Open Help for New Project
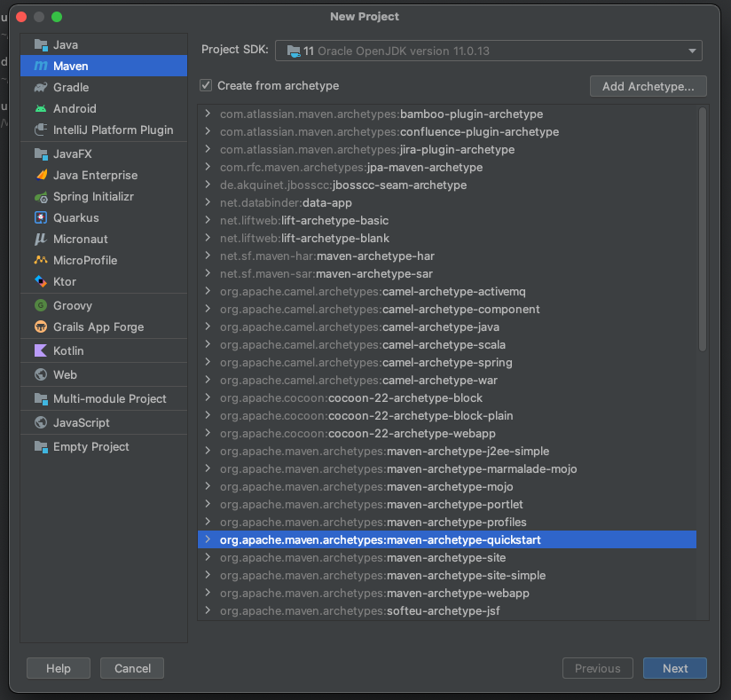731x700 pixels. pyautogui.click(x=59, y=668)
